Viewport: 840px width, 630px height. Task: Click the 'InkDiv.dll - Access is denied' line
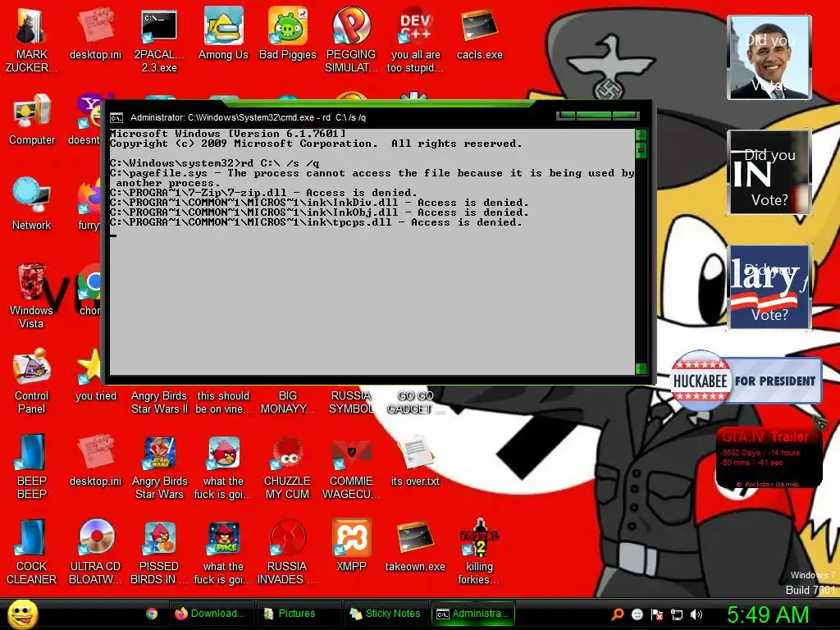(x=319, y=203)
